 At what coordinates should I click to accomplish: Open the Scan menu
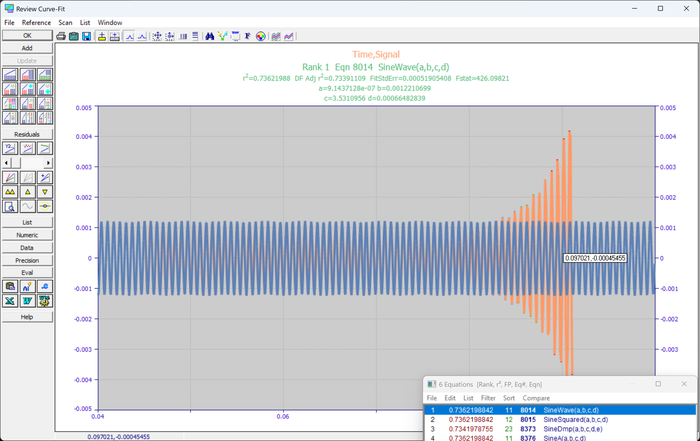tap(65, 22)
